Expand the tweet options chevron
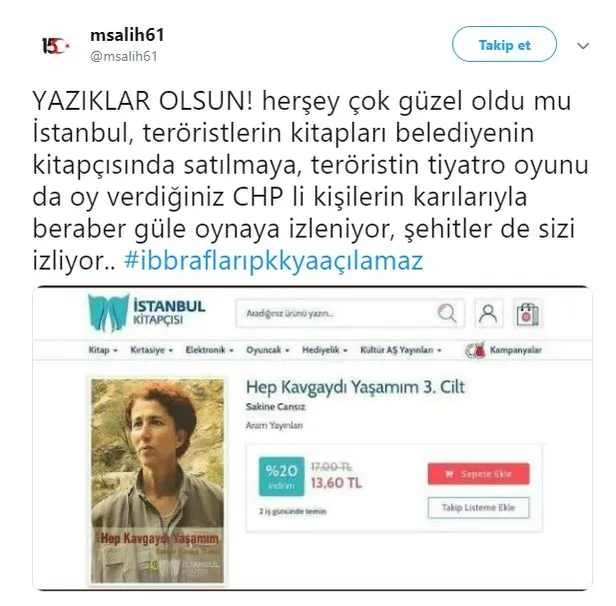This screenshot has height=606, width=616. (583, 46)
